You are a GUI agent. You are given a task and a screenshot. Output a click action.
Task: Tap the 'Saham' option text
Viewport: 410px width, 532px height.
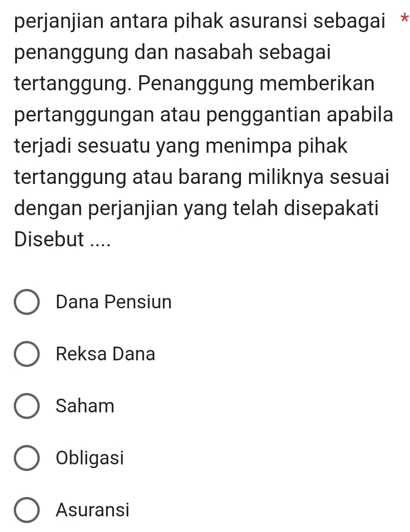pos(85,406)
